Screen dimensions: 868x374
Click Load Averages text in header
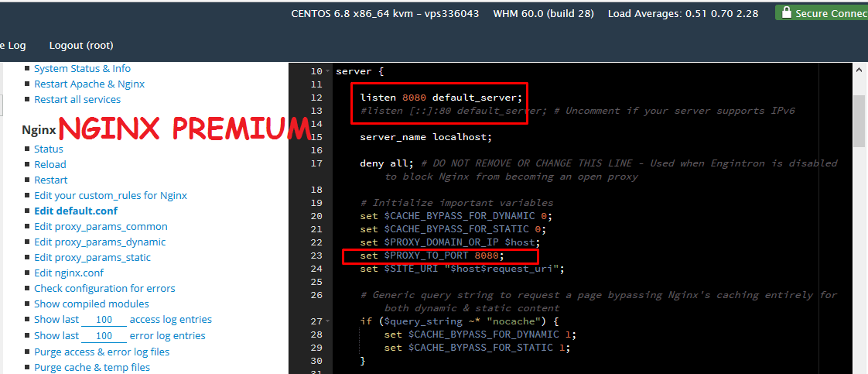pos(683,13)
